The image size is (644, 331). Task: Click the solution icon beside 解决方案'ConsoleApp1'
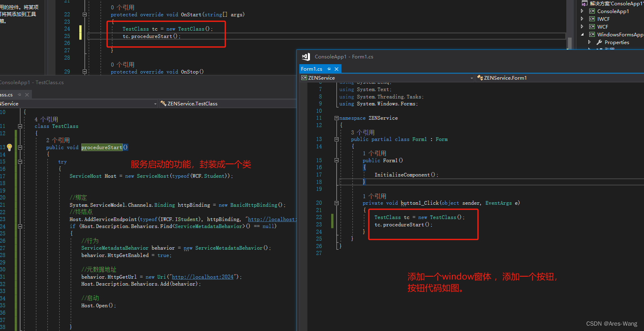tap(585, 3)
